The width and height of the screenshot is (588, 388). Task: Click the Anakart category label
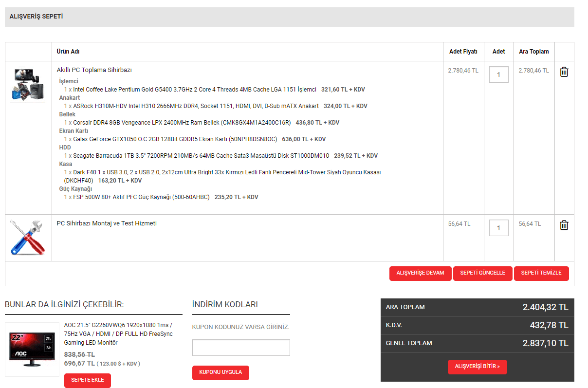[70, 98]
